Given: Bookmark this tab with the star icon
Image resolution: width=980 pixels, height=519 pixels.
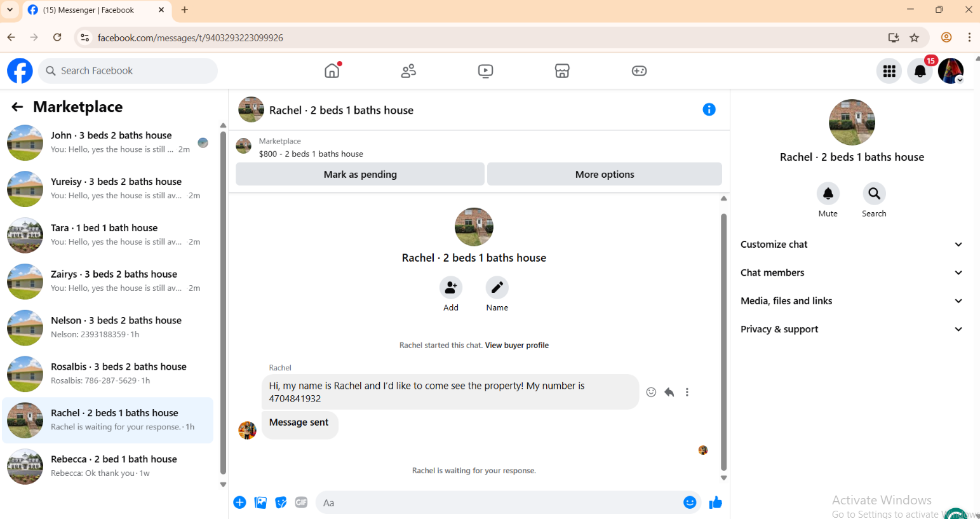Looking at the screenshot, I should coord(915,37).
